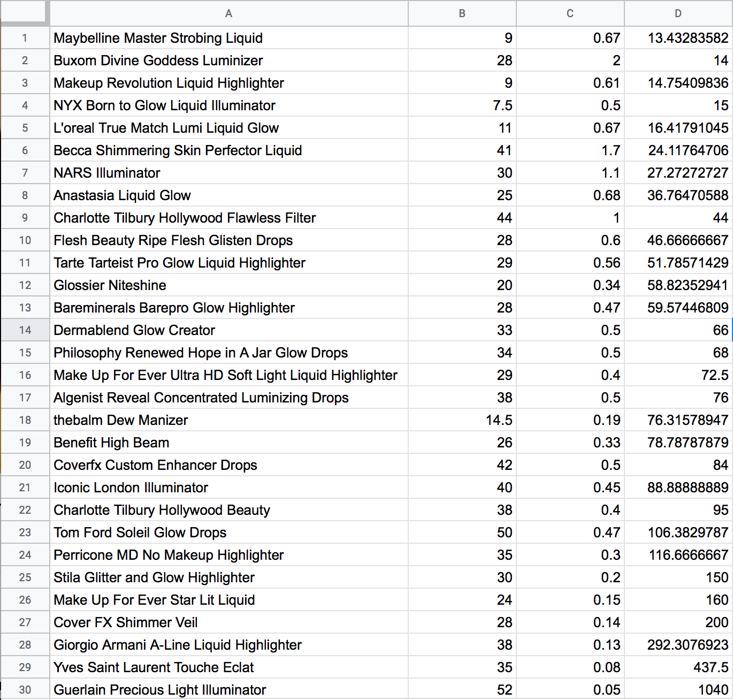The image size is (733, 700).
Task: Click 'Tarte Tarteist Pro Glow Liquid Highlighter'
Action: pos(229,263)
